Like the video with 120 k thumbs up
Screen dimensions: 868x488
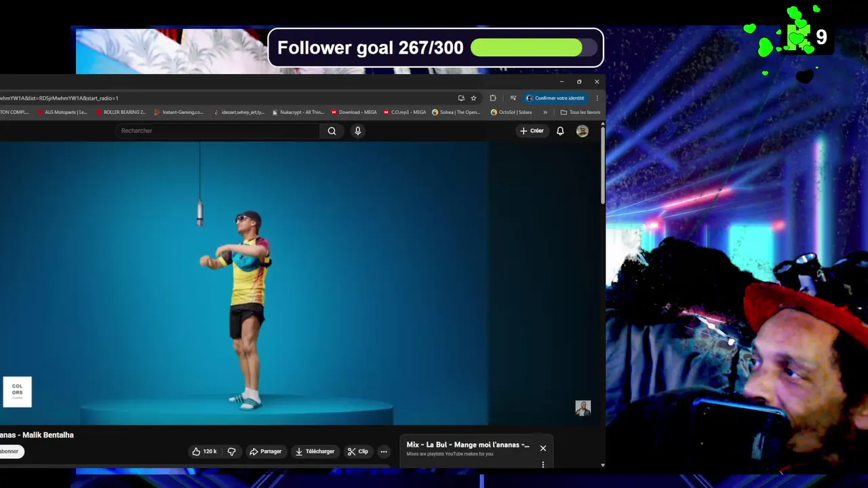[204, 451]
